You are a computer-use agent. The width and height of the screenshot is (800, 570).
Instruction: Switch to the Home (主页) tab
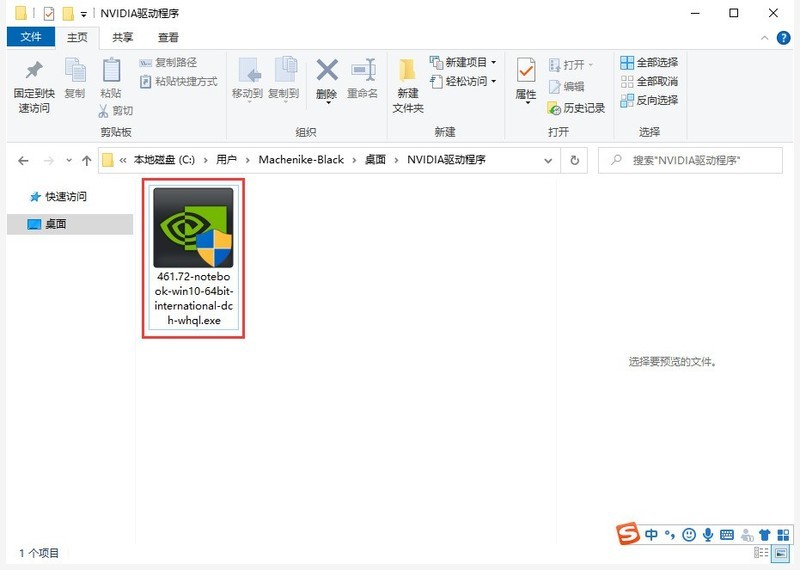pos(77,37)
